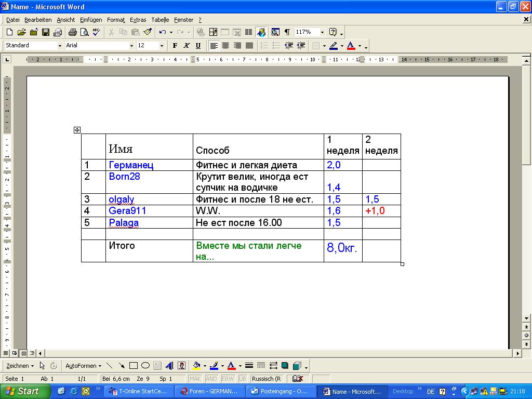Image resolution: width=532 pixels, height=399 pixels.
Task: Toggle show paragraph marks (¶)
Action: (x=287, y=32)
